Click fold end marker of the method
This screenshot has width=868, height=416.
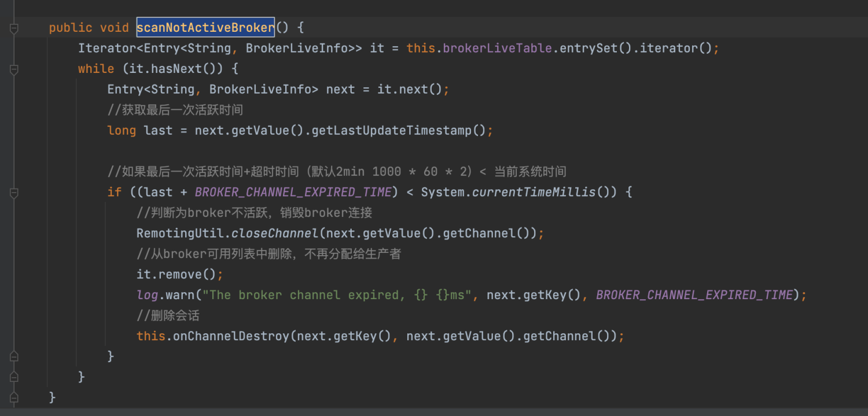[14, 397]
